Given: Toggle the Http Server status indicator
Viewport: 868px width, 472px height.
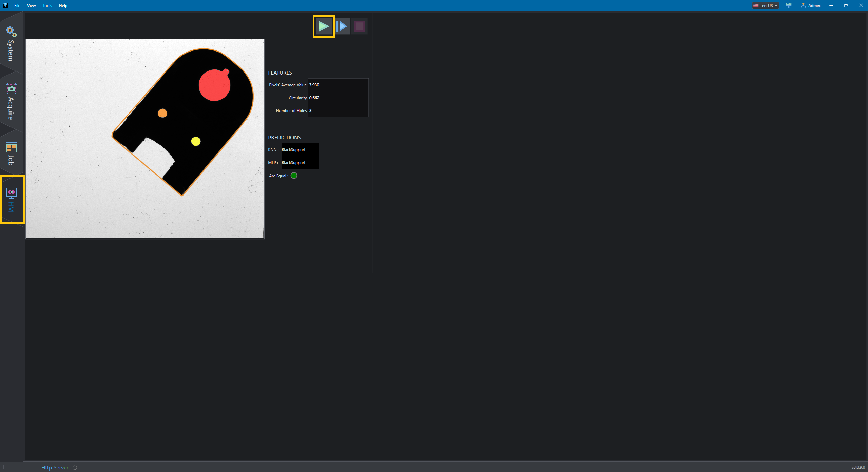Looking at the screenshot, I should [75, 468].
